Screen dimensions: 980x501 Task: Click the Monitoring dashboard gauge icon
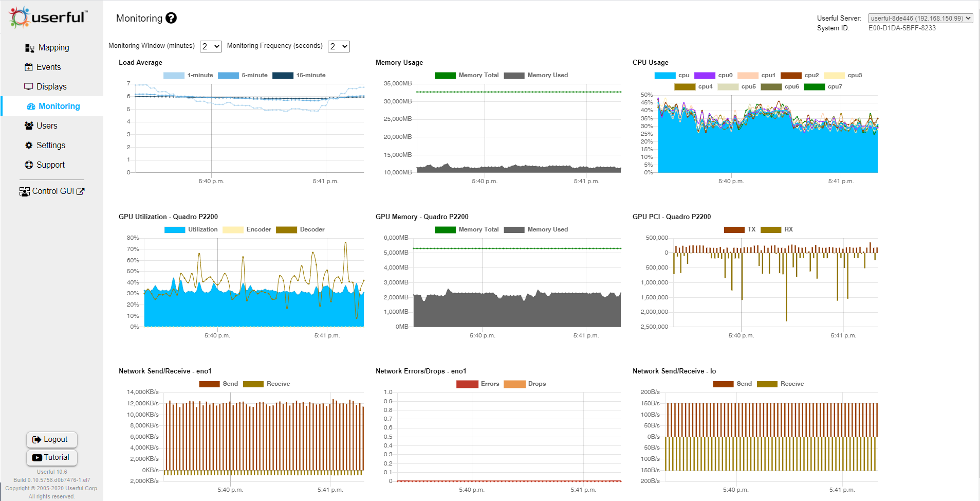point(31,106)
